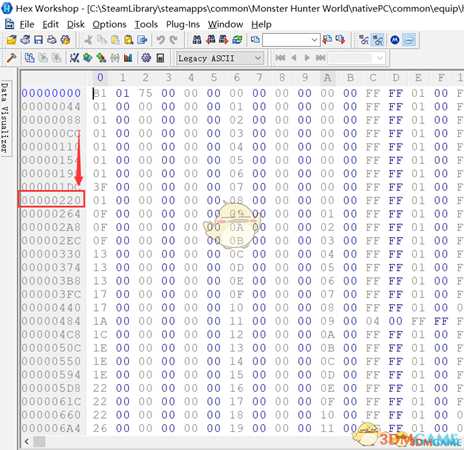464x450 pixels.
Task: Open the calculator tool icon
Action: [x=160, y=58]
